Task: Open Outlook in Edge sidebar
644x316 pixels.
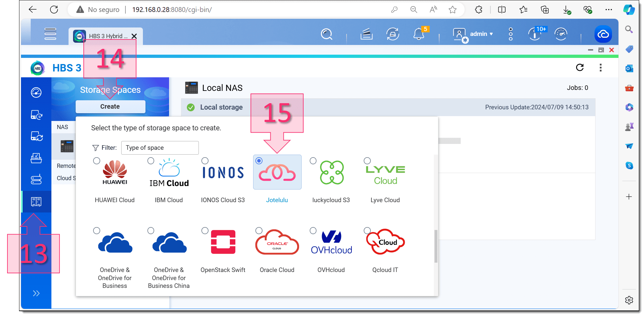Action: point(629,69)
